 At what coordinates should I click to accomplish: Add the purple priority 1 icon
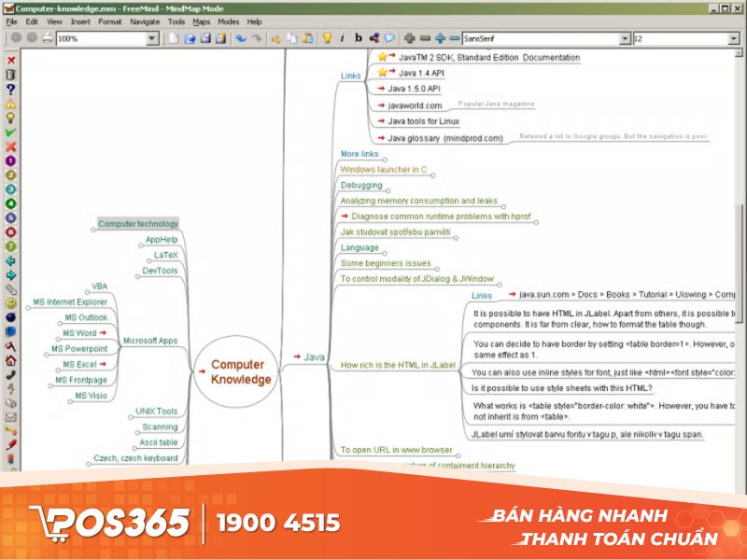pos(10,161)
